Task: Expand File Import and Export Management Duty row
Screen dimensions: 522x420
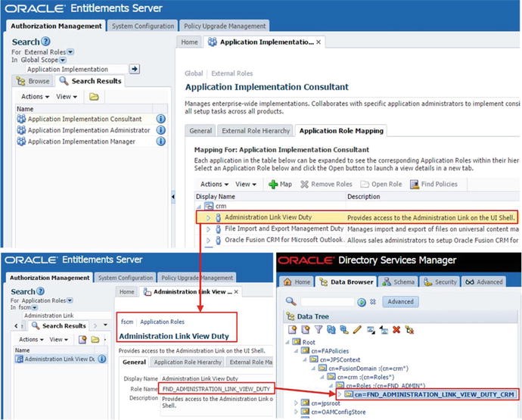Action: click(x=208, y=229)
